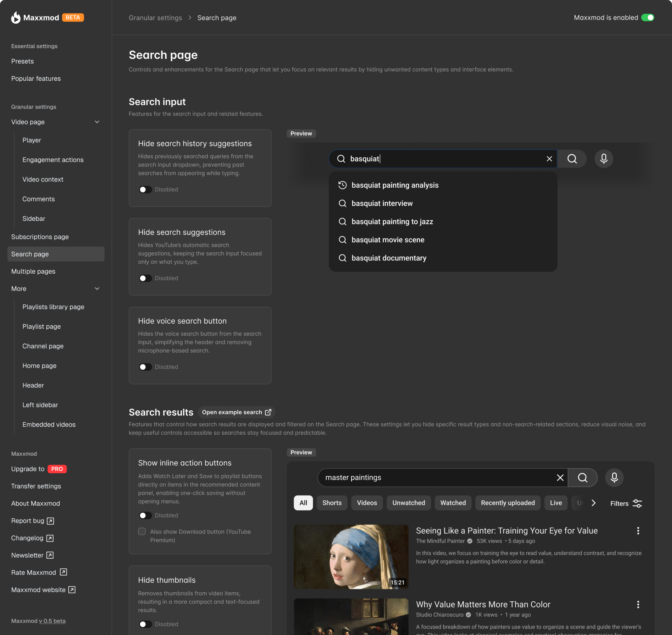Collapse the Video page section
This screenshot has width=672, height=635.
click(97, 122)
